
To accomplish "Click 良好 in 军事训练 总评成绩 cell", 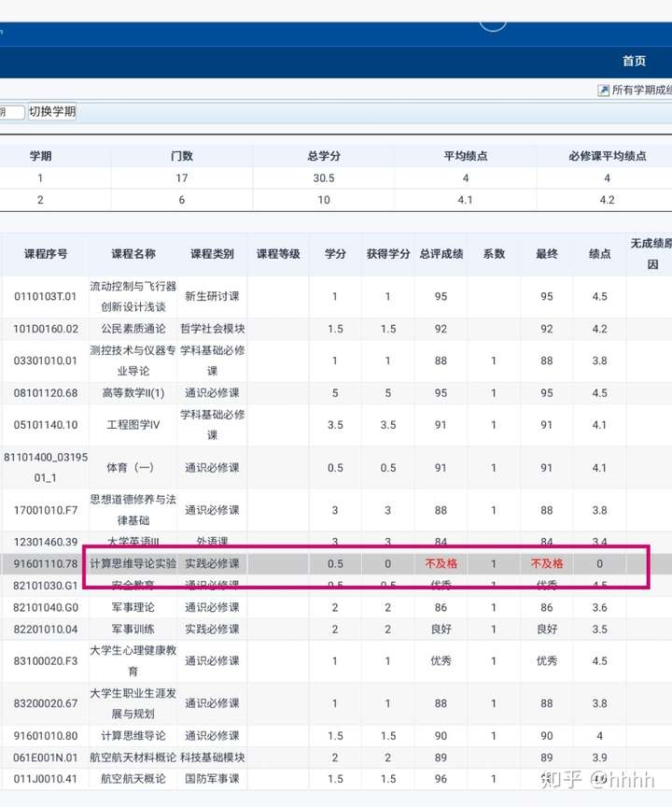I will coord(441,629).
